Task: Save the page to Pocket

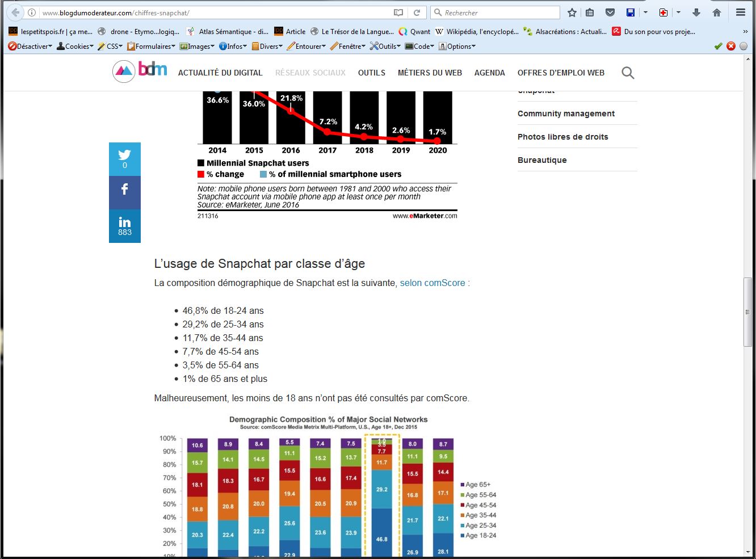Action: pos(610,12)
